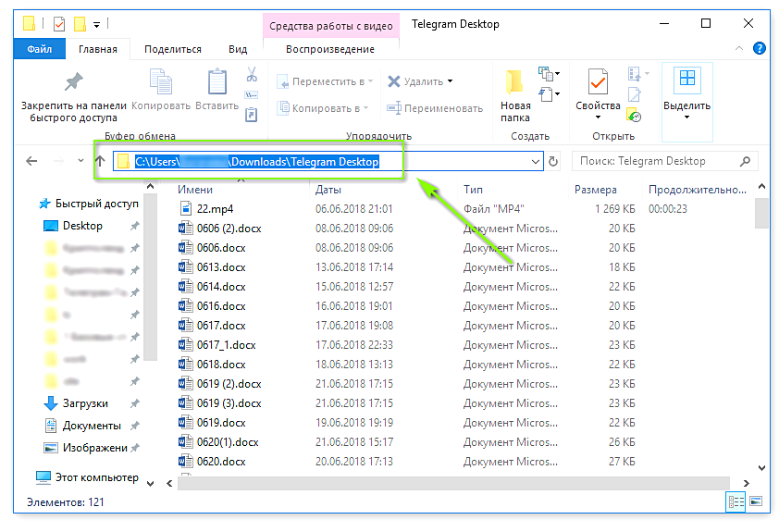Click the Word icon of 0613.docx
This screenshot has width=779, height=532.
pyautogui.click(x=185, y=267)
